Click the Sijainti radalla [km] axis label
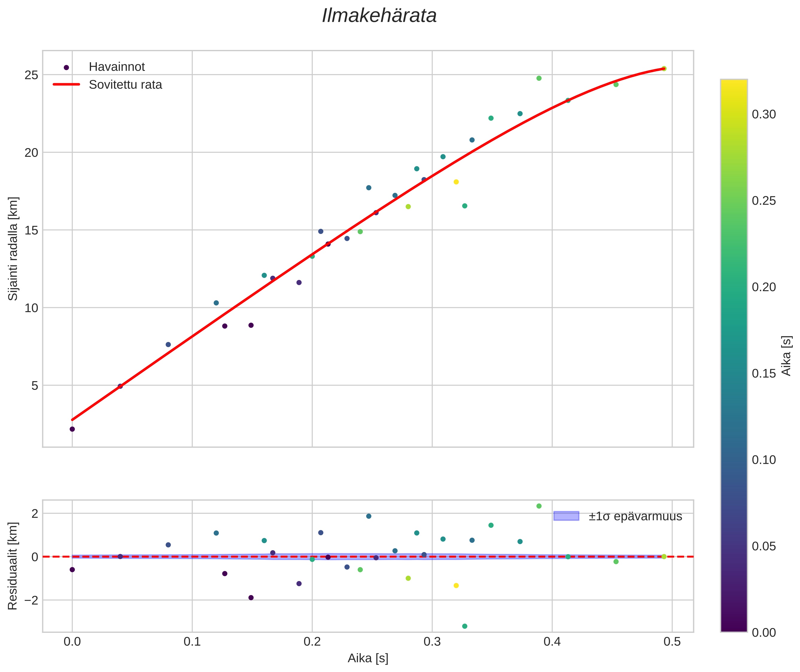Screen dimensions: 800x672 pos(13,248)
